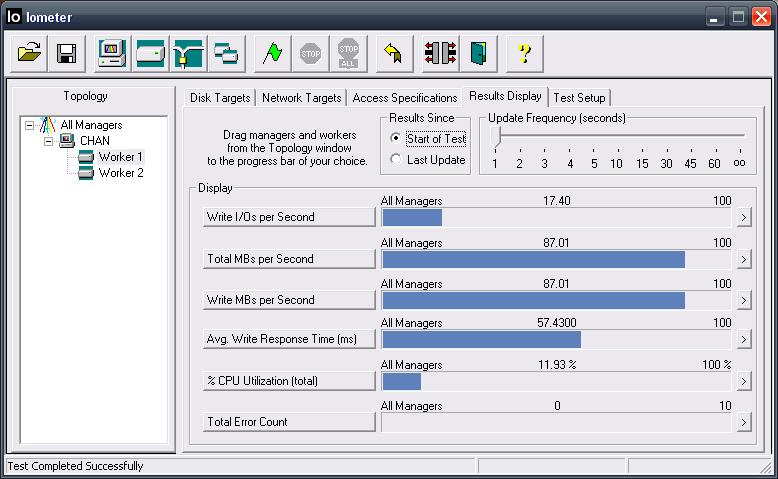778x479 pixels.
Task: Switch to the Access Specifications tab
Action: pyautogui.click(x=404, y=98)
